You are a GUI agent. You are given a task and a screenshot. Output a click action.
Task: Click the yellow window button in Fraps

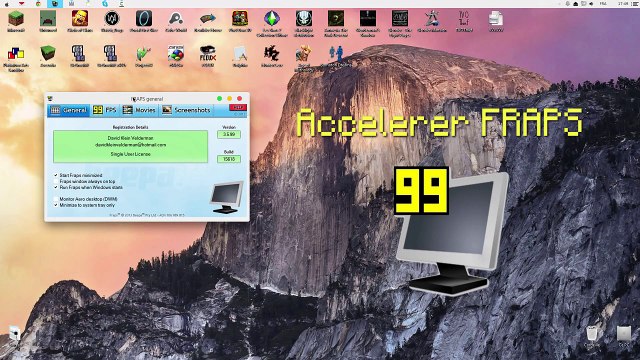click(x=229, y=98)
